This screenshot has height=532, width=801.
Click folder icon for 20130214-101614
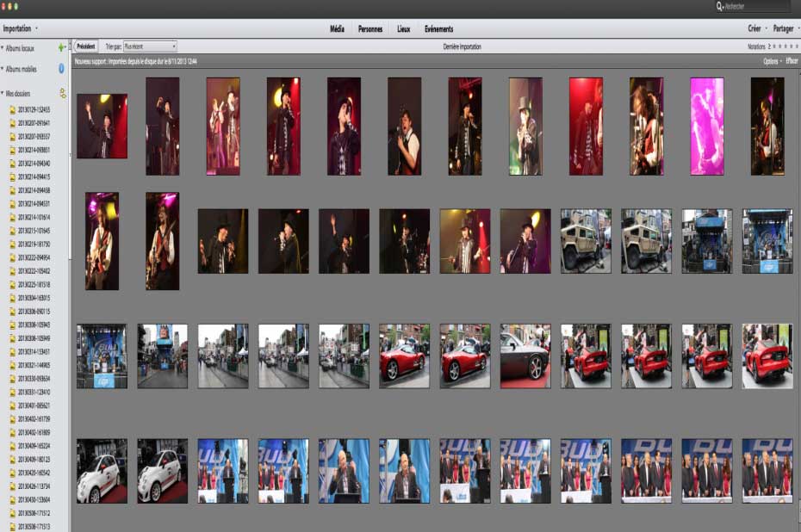[13, 217]
